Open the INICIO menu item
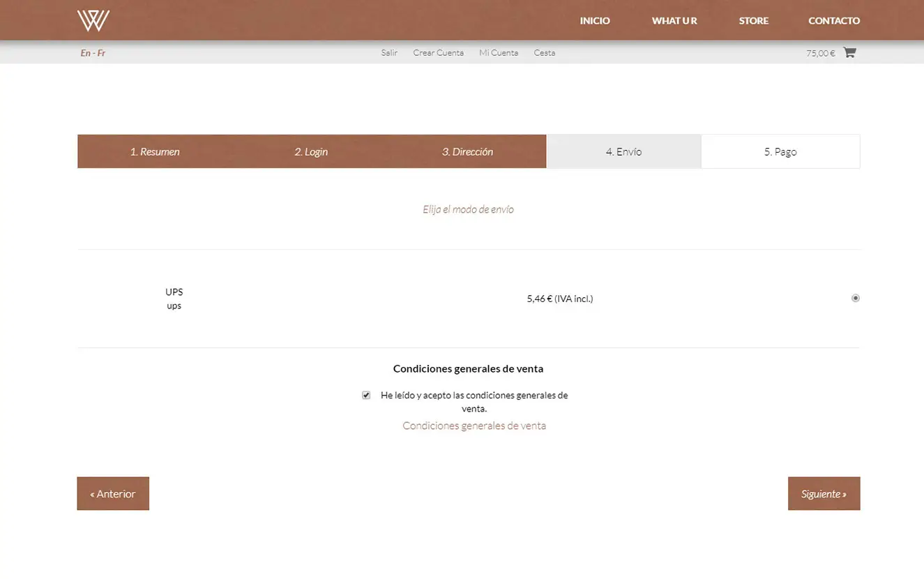 coord(594,21)
